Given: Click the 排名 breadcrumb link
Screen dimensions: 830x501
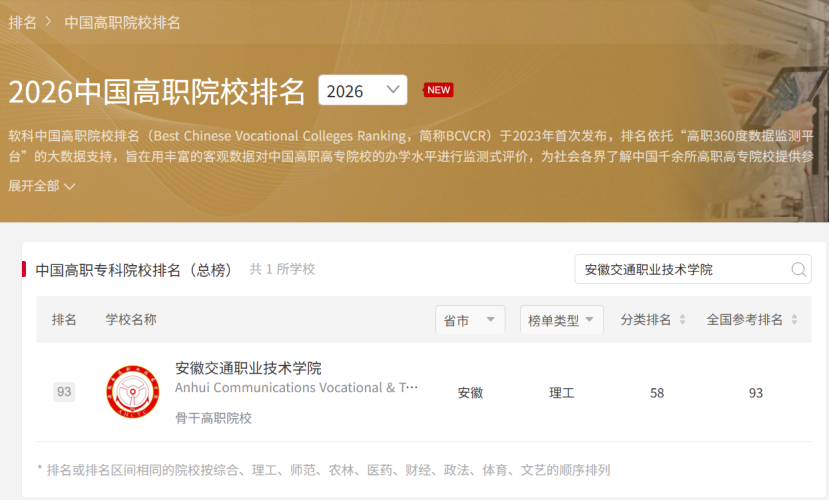Looking at the screenshot, I should click(x=22, y=22).
